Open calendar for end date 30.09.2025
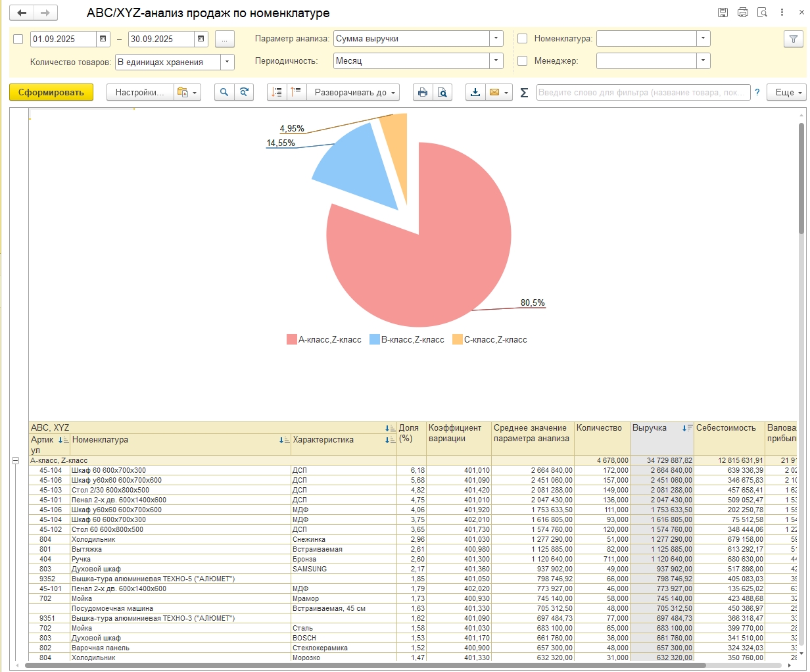The height and width of the screenshot is (672, 810). 201,39
